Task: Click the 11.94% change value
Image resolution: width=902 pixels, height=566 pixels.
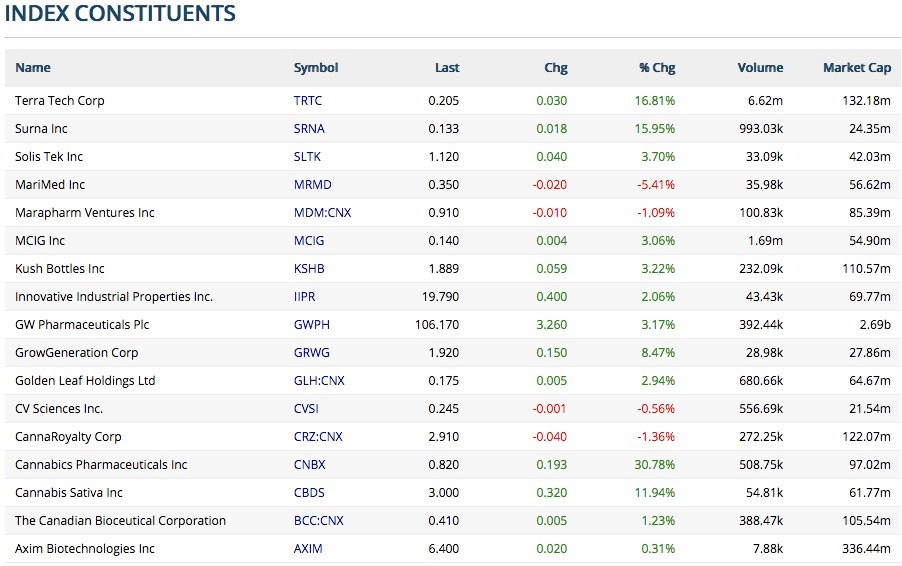Action: point(655,492)
